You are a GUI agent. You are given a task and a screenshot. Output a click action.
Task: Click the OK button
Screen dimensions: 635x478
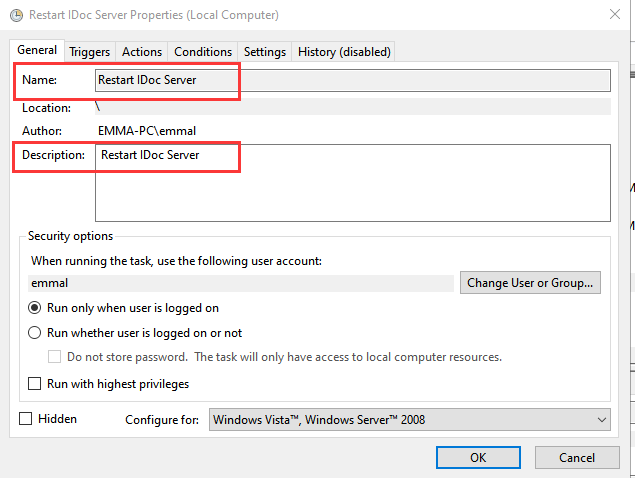tap(478, 457)
